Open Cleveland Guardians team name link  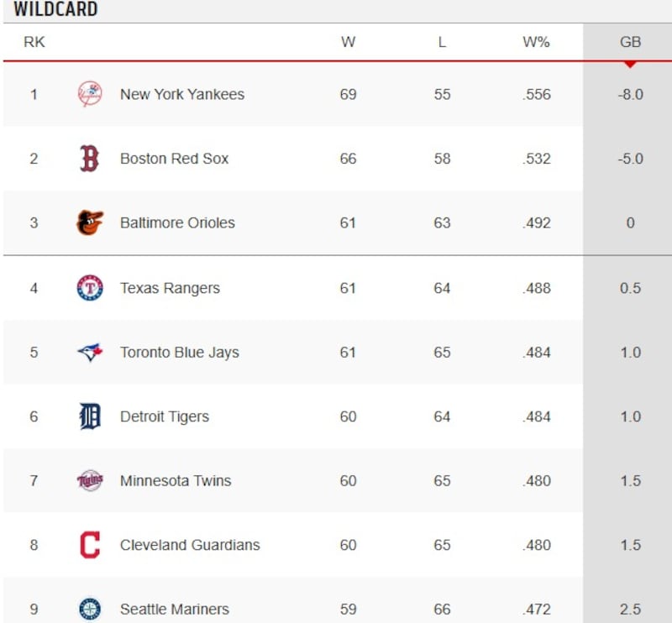pos(190,545)
